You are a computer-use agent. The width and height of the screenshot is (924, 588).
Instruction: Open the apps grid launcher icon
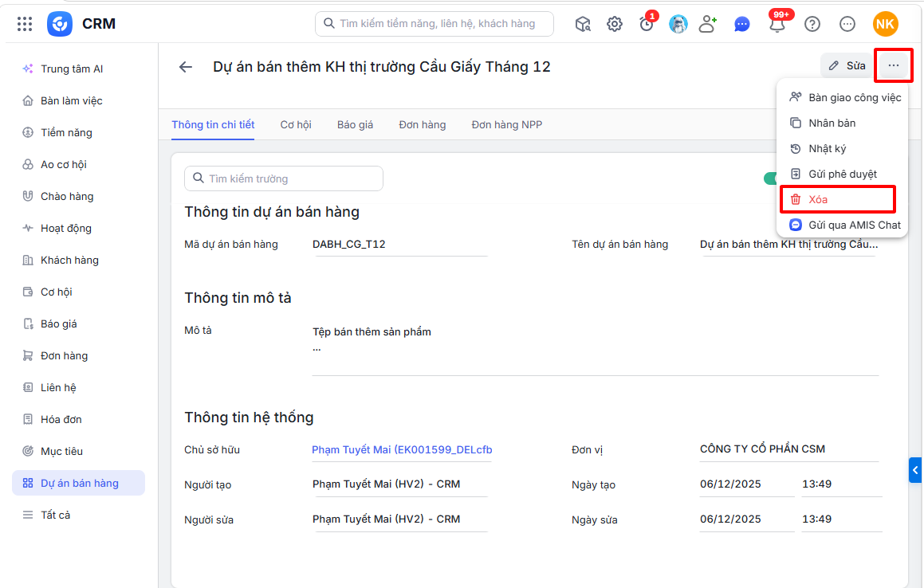coord(25,24)
